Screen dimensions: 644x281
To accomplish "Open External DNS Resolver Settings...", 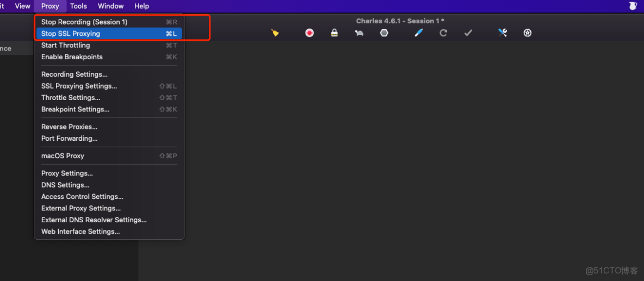I will click(x=109, y=220).
